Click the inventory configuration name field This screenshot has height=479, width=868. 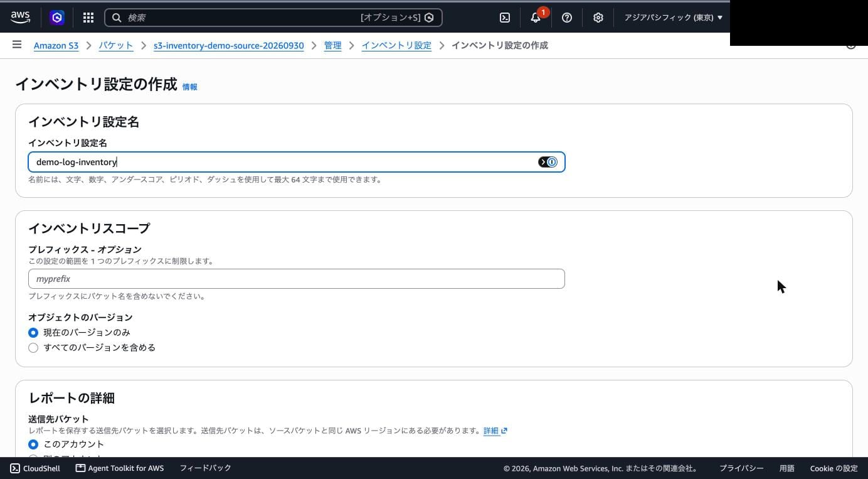point(297,162)
